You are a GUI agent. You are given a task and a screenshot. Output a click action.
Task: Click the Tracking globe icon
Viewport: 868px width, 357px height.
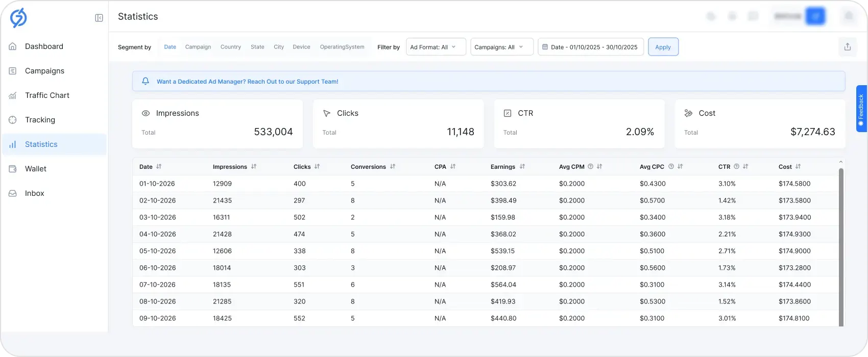13,120
